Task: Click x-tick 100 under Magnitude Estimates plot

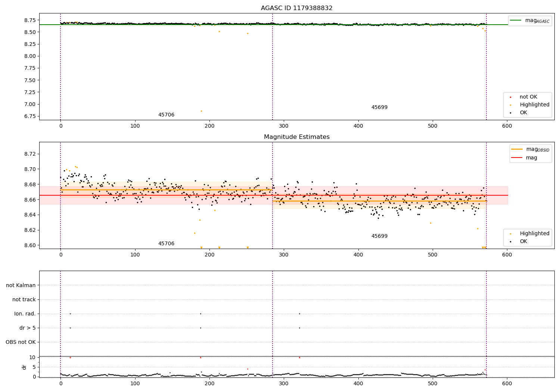Action: (135, 255)
